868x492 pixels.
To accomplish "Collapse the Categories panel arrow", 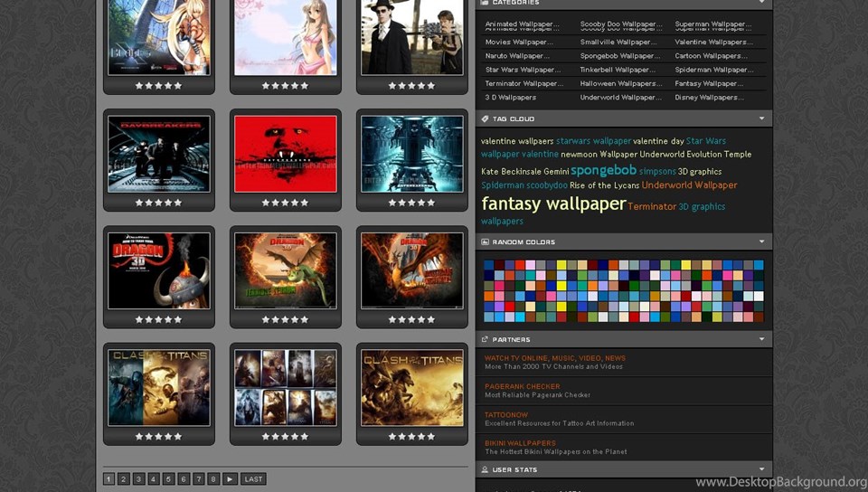I will coord(761,2).
